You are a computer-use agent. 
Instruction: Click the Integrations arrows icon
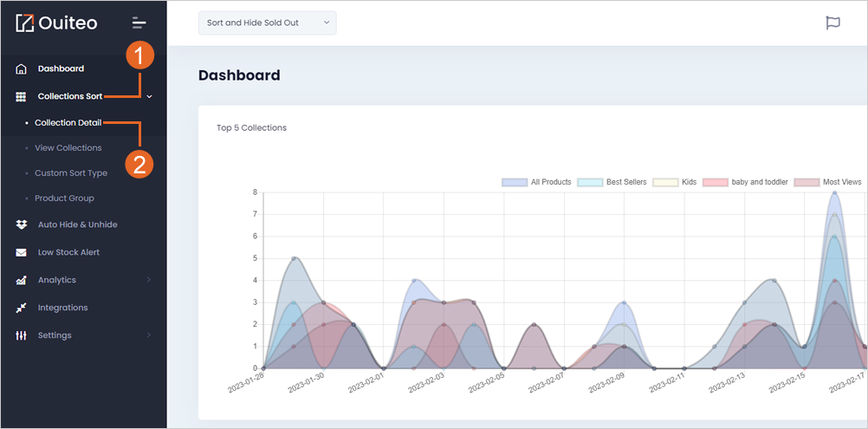click(x=21, y=308)
